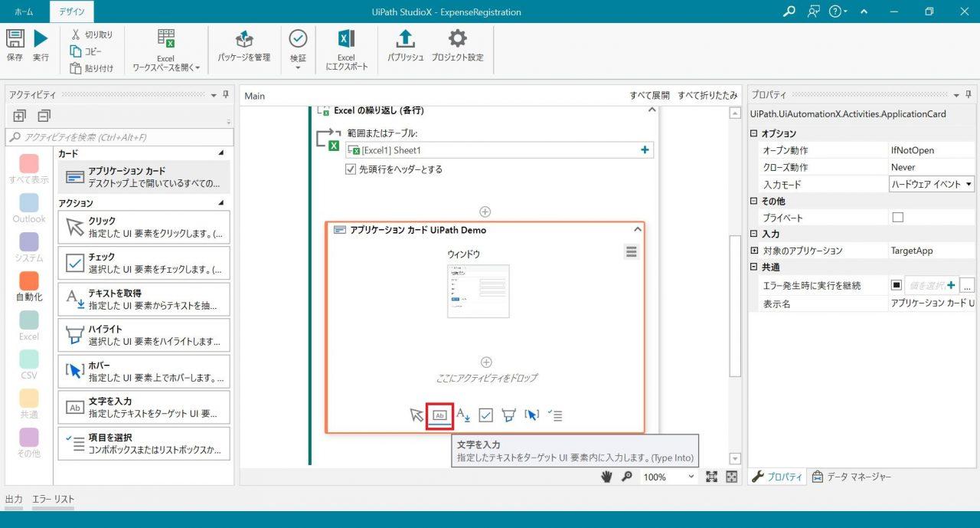
Task: Filter activities by the Outlook category
Action: tap(29, 208)
